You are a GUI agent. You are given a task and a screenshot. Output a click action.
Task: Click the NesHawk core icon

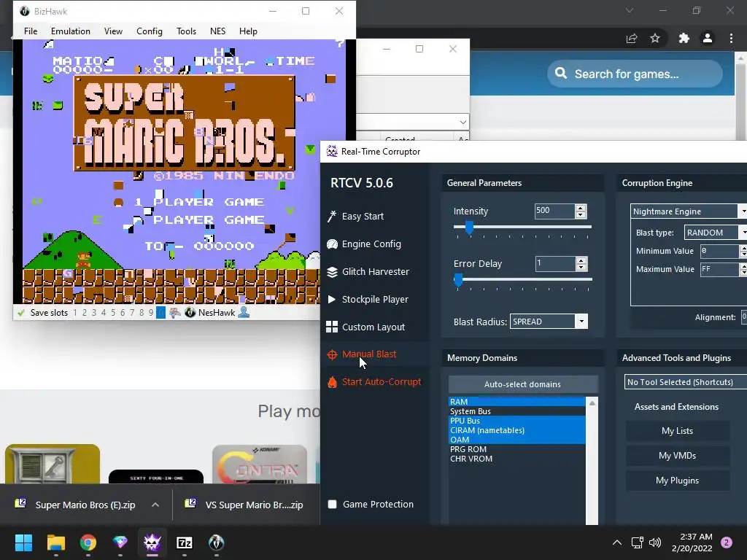(190, 313)
